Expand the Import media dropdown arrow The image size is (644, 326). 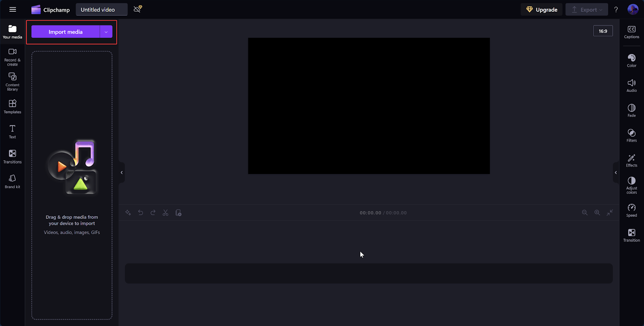pyautogui.click(x=106, y=32)
